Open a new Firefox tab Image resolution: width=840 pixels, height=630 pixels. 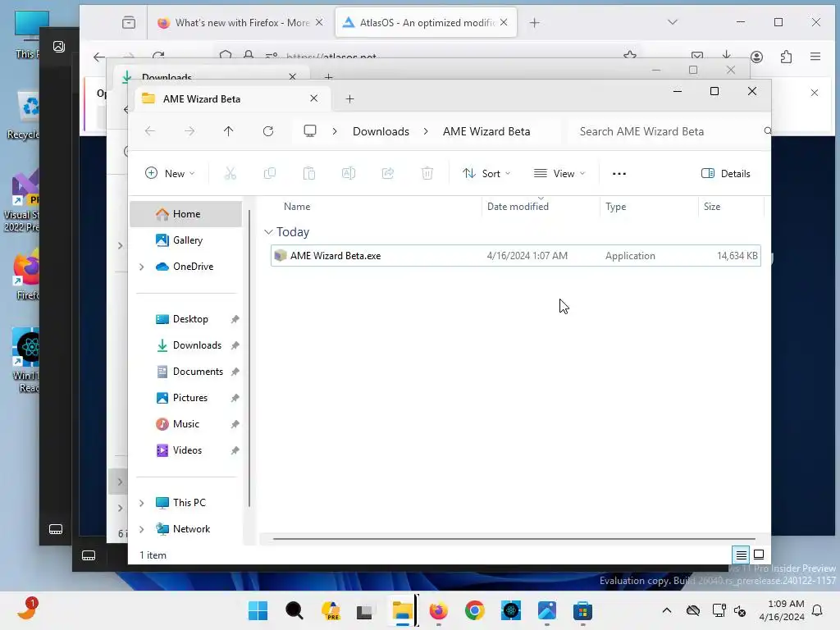pos(534,22)
